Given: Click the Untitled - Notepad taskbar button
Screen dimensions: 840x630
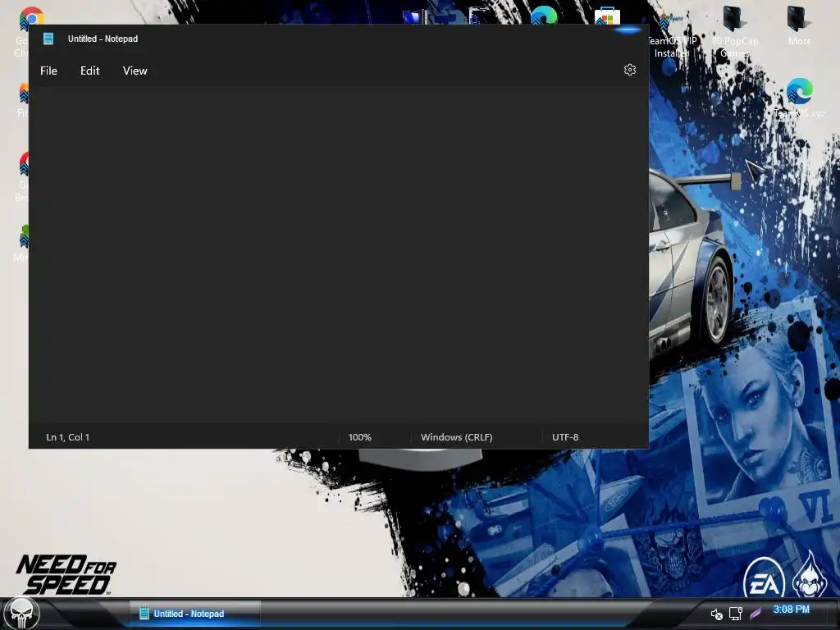Looking at the screenshot, I should [x=195, y=614].
